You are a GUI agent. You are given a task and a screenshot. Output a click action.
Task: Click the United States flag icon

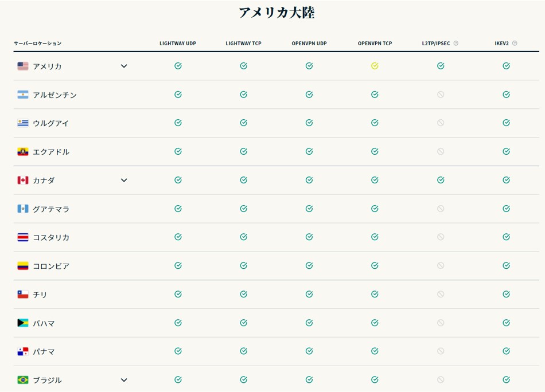pyautogui.click(x=23, y=66)
